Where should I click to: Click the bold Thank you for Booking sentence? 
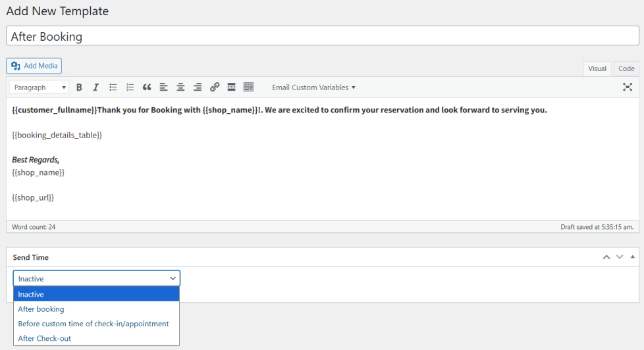[x=279, y=110]
